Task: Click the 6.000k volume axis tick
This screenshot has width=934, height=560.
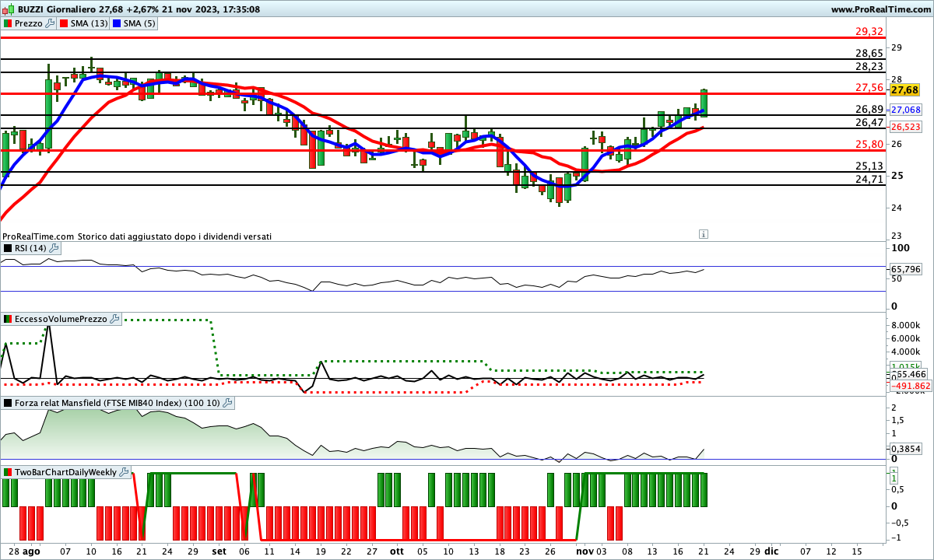Action: [x=908, y=338]
